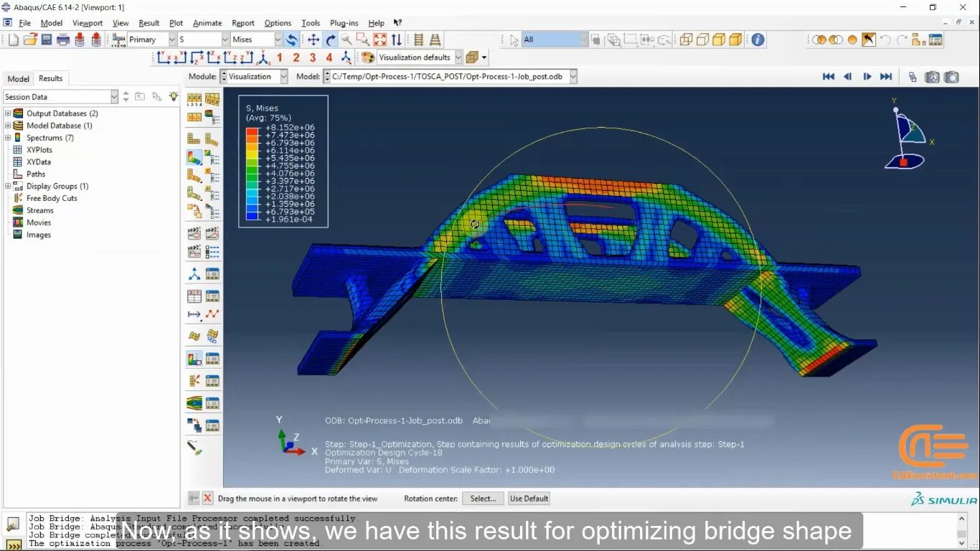Screen dimensions: 980x551
Task: Open the Result menu
Action: 149,23
